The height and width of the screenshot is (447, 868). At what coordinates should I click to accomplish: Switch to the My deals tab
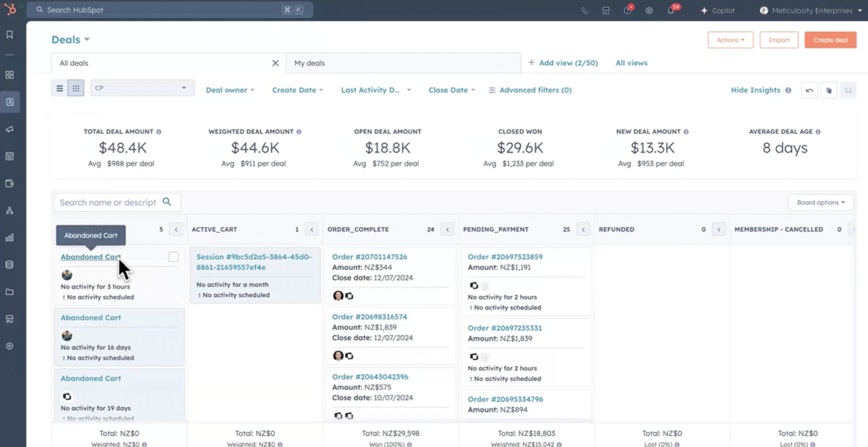310,64
